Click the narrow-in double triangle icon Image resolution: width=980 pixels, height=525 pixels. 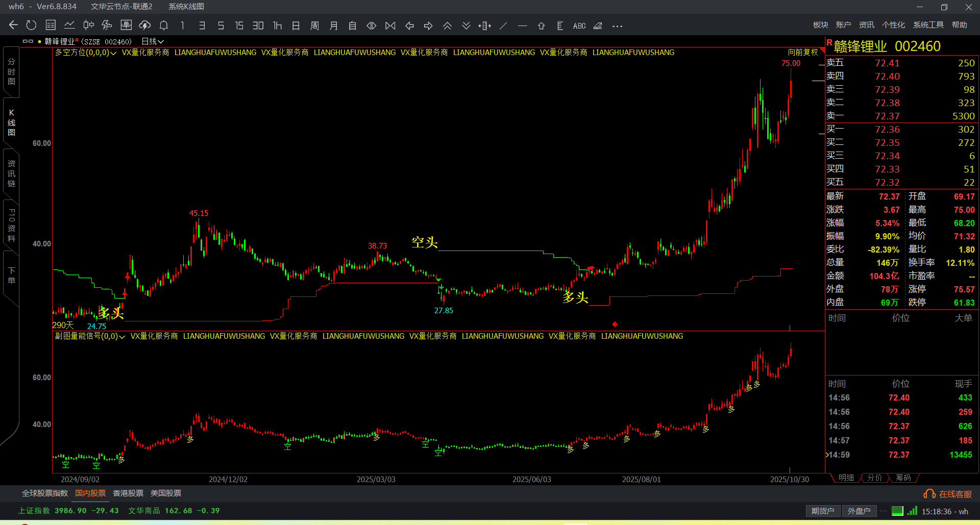coord(372,26)
